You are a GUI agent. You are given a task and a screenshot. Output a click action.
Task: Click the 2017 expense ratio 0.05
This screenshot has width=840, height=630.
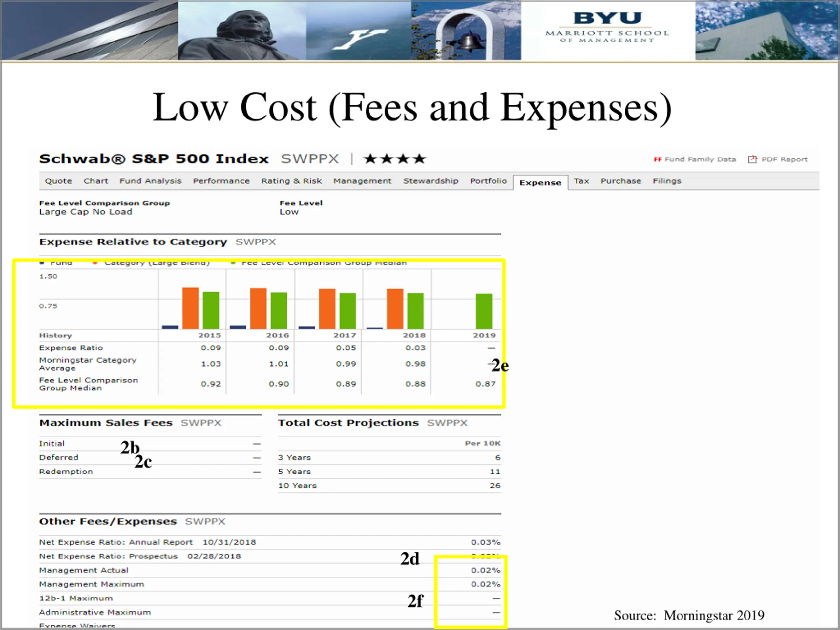click(x=346, y=348)
